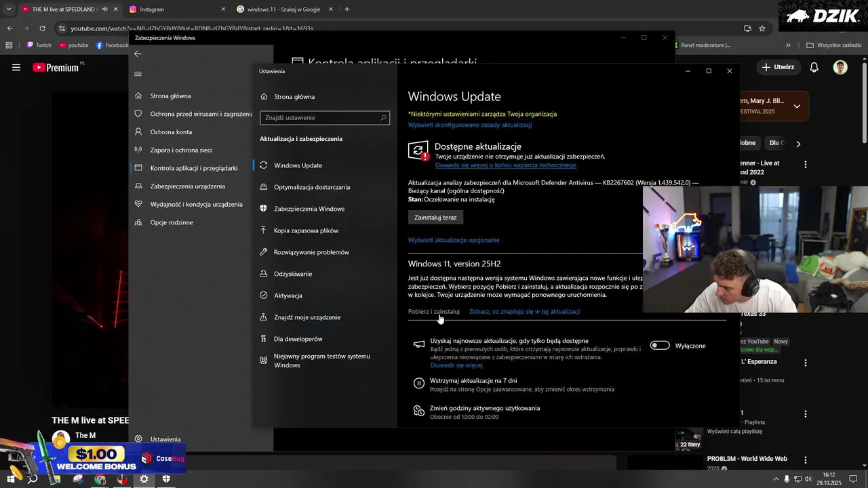The width and height of the screenshot is (868, 488).
Task: Open Windows Security shield in taskbar
Action: [x=166, y=479]
